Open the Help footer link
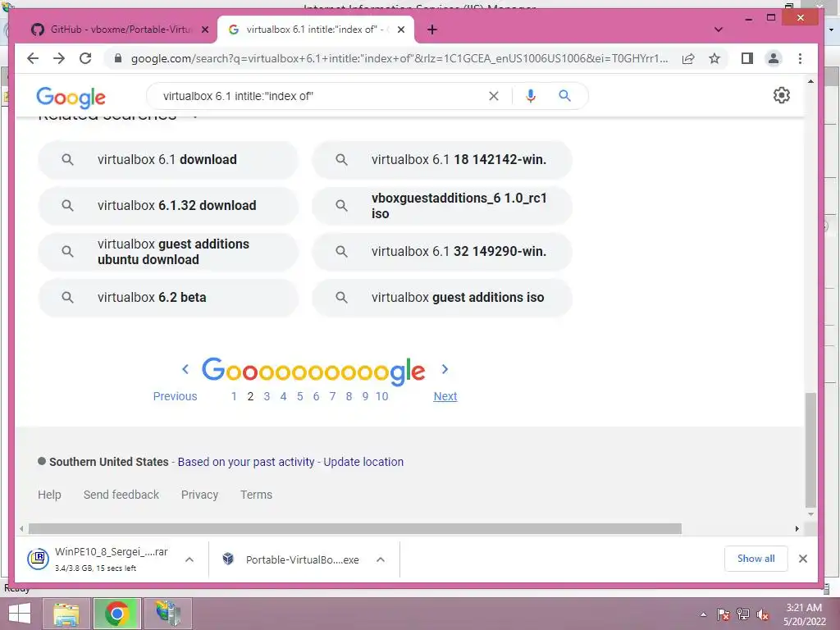 [49, 495]
